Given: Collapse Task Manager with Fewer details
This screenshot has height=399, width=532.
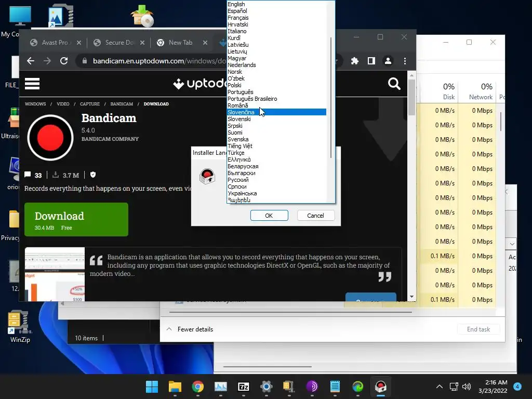Looking at the screenshot, I should point(190,329).
